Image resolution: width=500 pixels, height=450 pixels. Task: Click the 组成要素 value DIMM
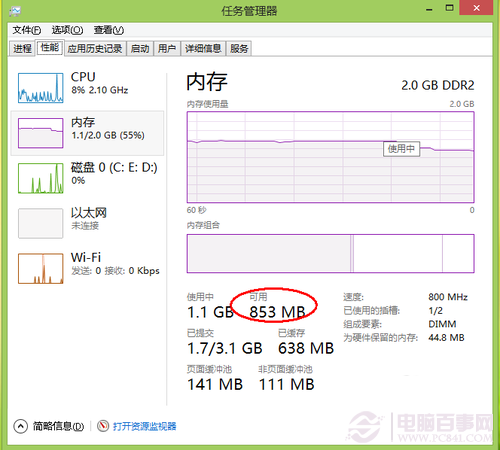(x=442, y=324)
